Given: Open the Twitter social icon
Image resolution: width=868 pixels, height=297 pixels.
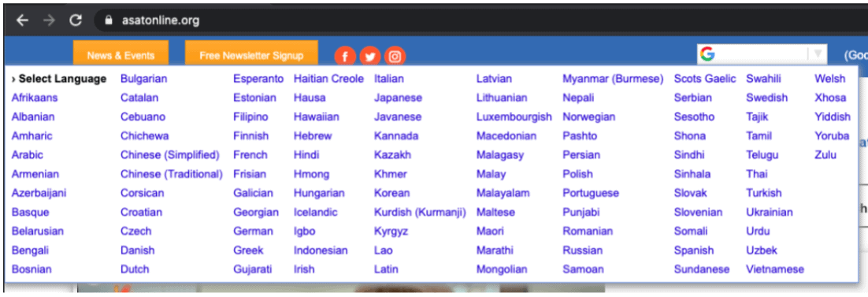Looking at the screenshot, I should coord(369,56).
